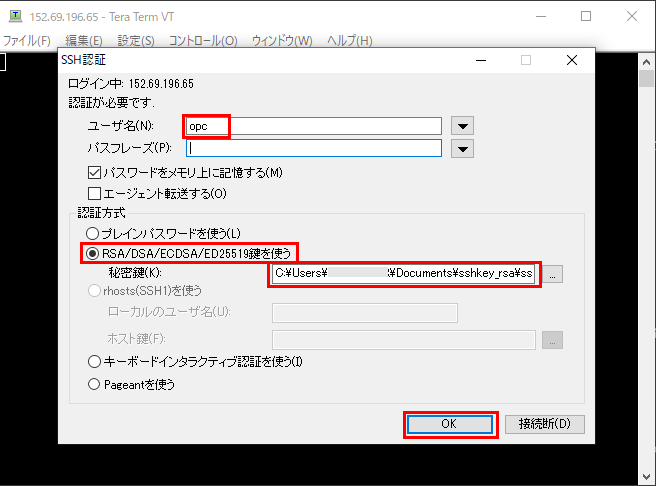656x486 pixels.
Task: Minimize the Tera Term main window
Action: point(540,16)
